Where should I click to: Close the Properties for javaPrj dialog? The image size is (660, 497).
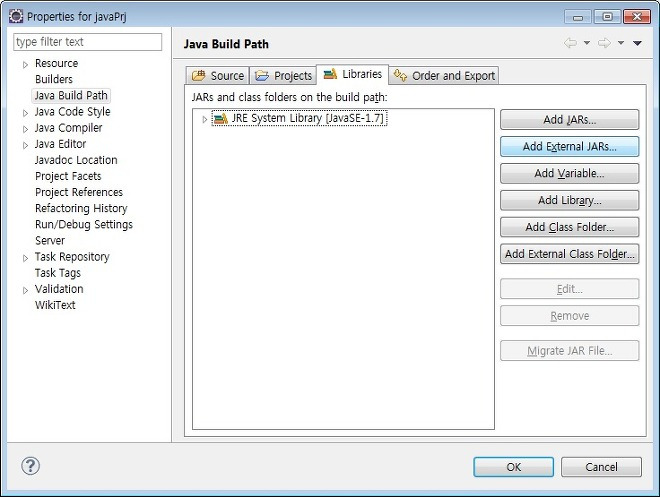tap(637, 16)
